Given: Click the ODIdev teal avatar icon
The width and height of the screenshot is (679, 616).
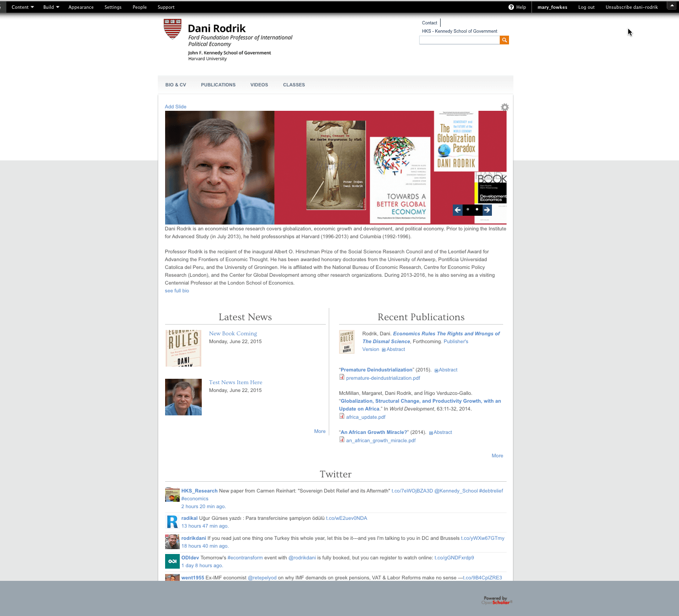Looking at the screenshot, I should (172, 561).
